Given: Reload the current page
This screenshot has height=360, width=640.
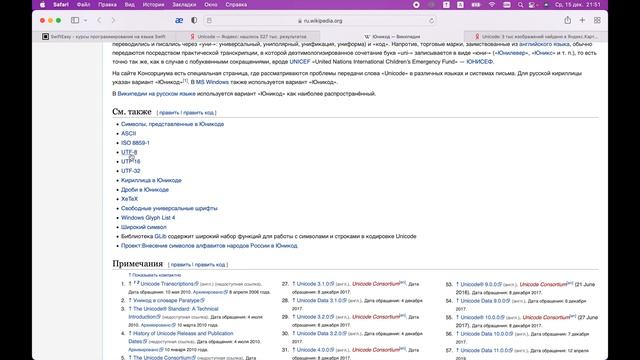Looking at the screenshot, I should (x=431, y=20).
